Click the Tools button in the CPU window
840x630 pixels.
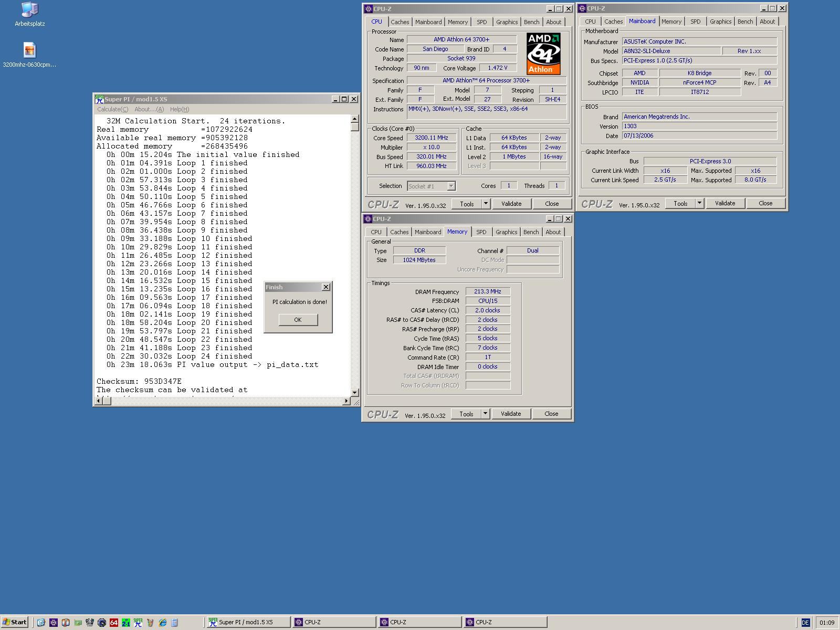click(467, 204)
